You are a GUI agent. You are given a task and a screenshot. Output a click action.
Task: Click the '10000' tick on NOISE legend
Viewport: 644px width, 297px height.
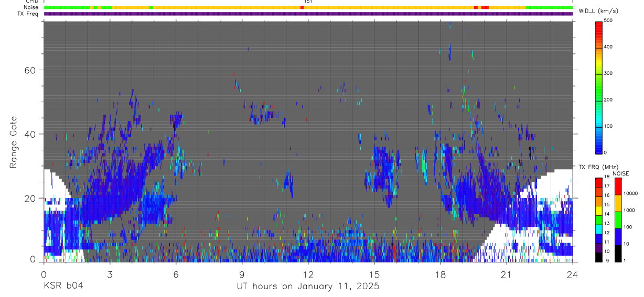pos(630,194)
